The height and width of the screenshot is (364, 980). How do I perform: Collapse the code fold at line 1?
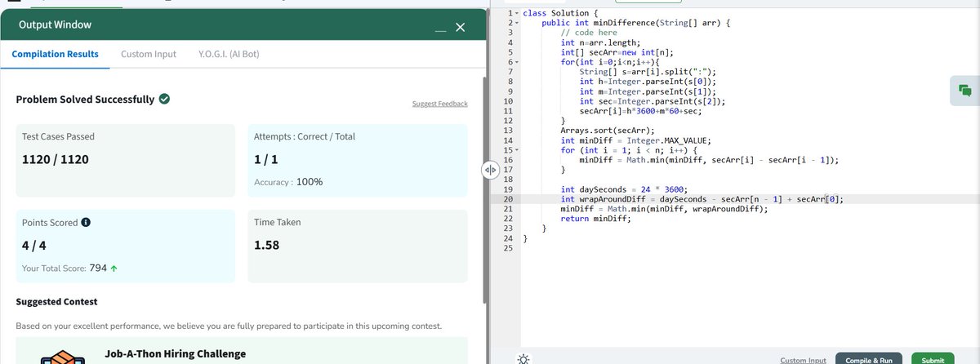coord(516,13)
